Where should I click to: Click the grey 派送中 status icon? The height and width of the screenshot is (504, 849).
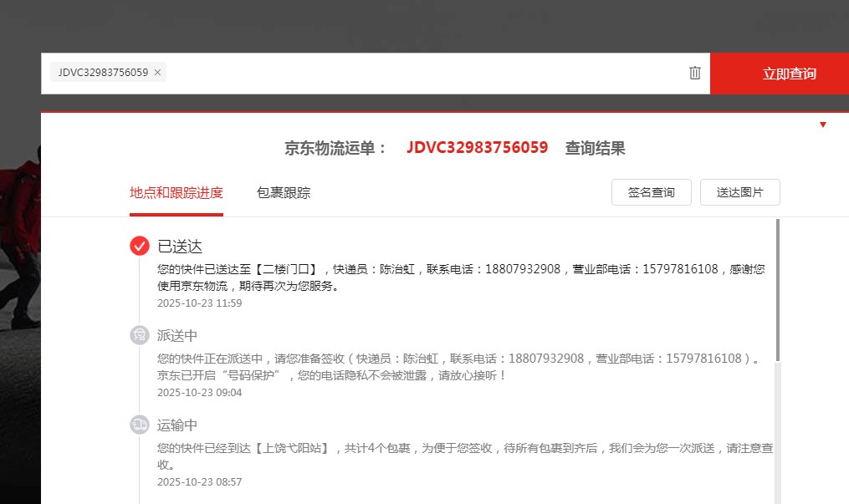140,335
